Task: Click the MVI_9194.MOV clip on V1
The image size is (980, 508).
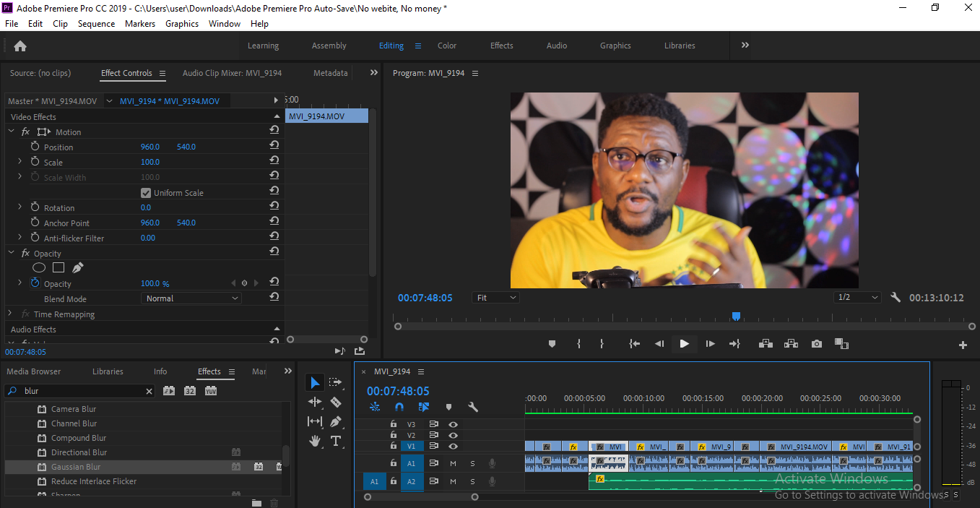Action: coord(795,447)
